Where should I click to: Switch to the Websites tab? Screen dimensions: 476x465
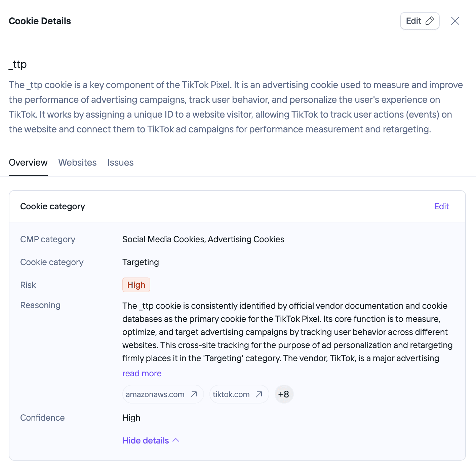[77, 163]
